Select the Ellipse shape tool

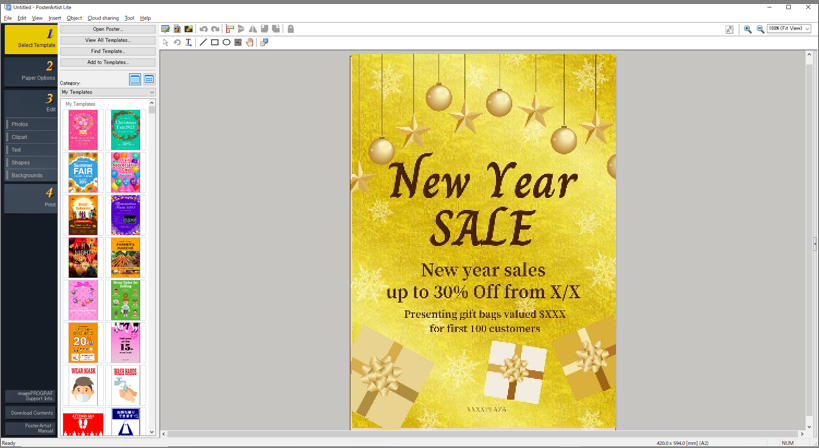pos(226,43)
